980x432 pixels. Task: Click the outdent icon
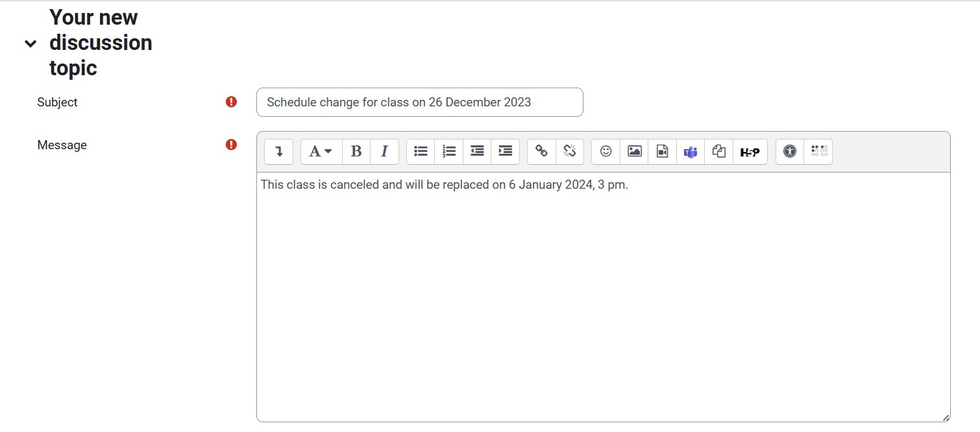pos(477,152)
